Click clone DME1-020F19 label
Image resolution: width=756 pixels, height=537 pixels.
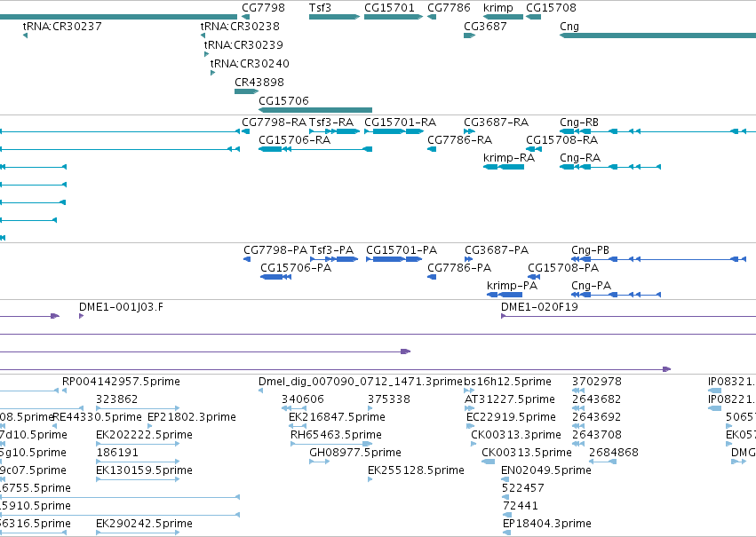[539, 307]
